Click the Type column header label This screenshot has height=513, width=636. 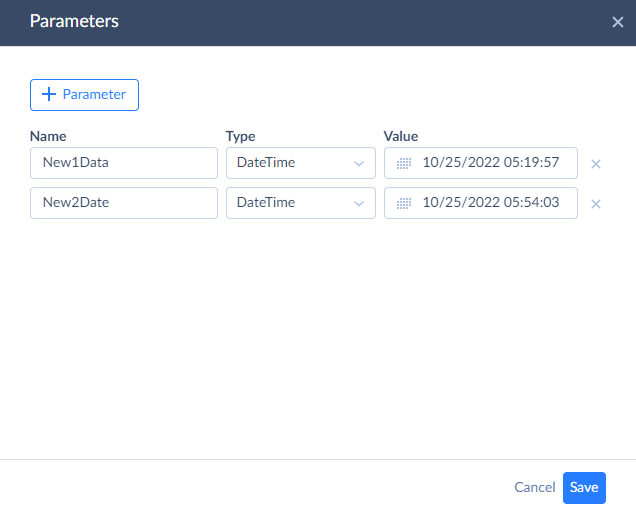pos(241,136)
